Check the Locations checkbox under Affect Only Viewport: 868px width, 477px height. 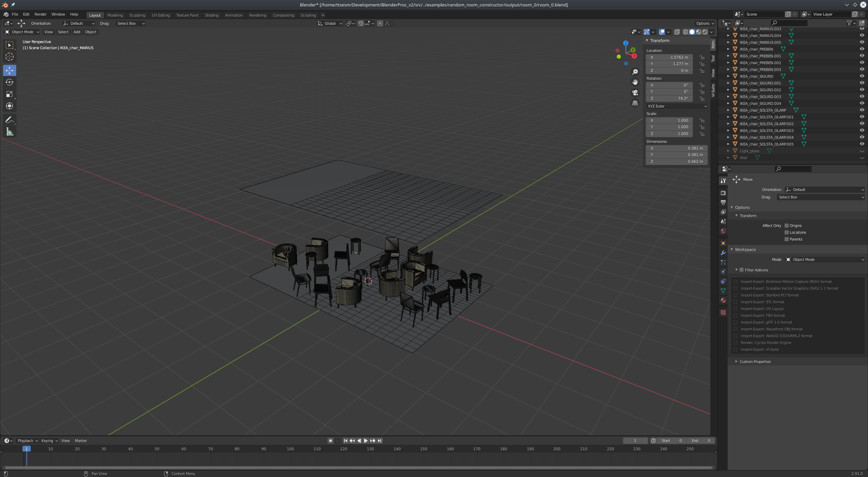tap(786, 232)
